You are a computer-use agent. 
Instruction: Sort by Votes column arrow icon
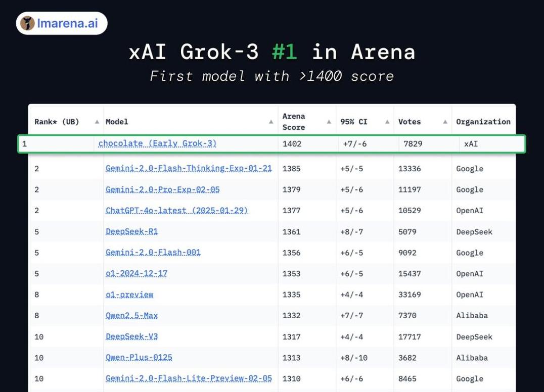point(445,122)
